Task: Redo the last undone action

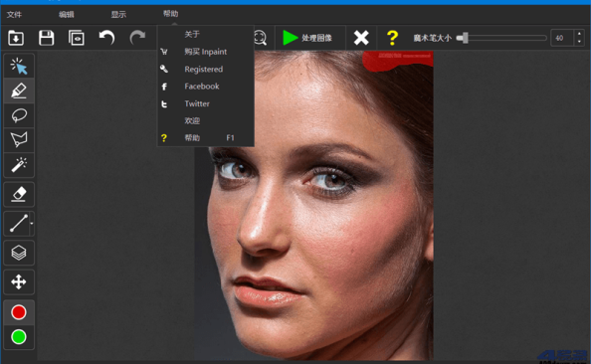Action: pyautogui.click(x=137, y=38)
